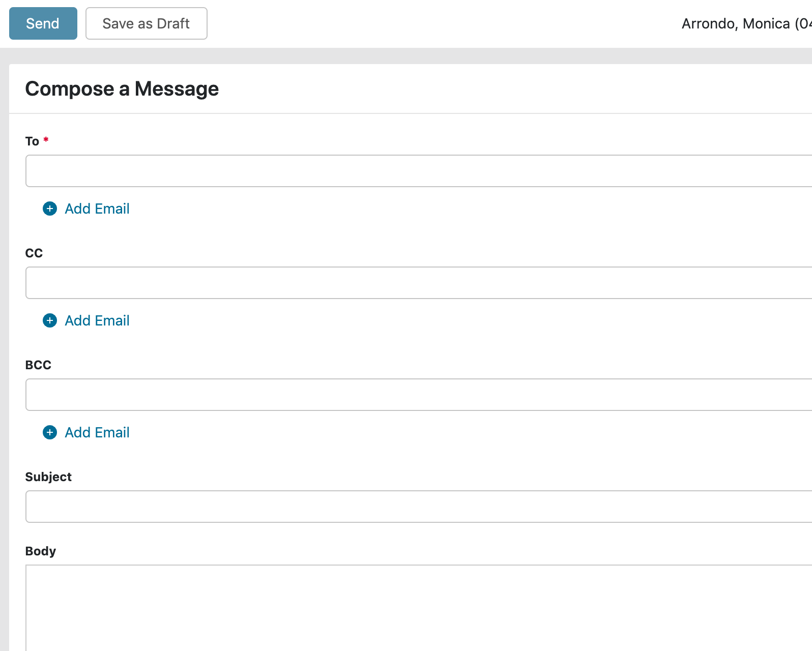Screen dimensions: 812x651
Task: Click the plus icon under the CC field
Action: 50,320
